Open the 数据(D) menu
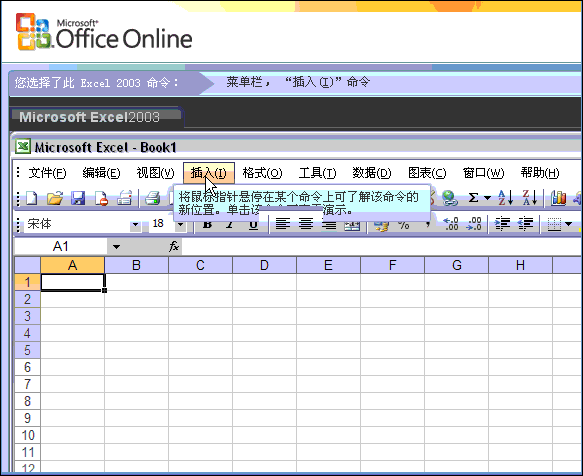 [372, 173]
